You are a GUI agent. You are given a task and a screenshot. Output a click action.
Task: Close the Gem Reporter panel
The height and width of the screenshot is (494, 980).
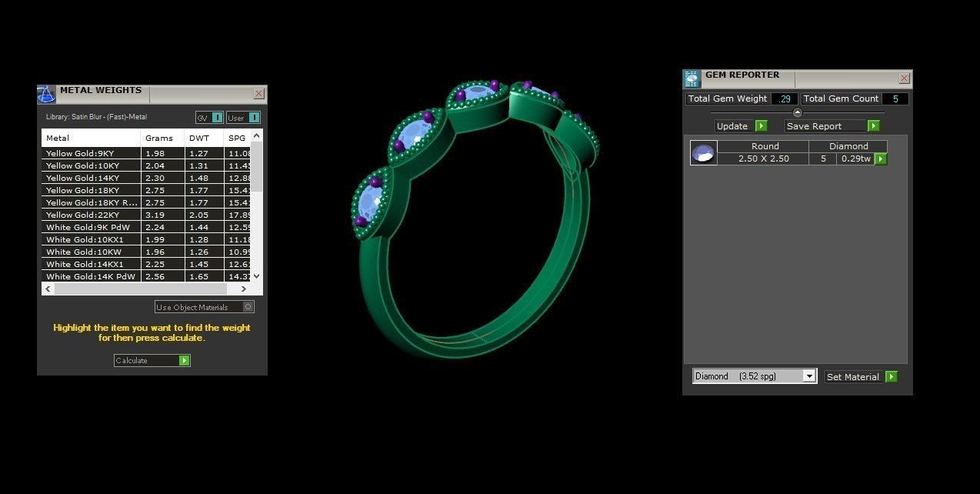point(904,78)
